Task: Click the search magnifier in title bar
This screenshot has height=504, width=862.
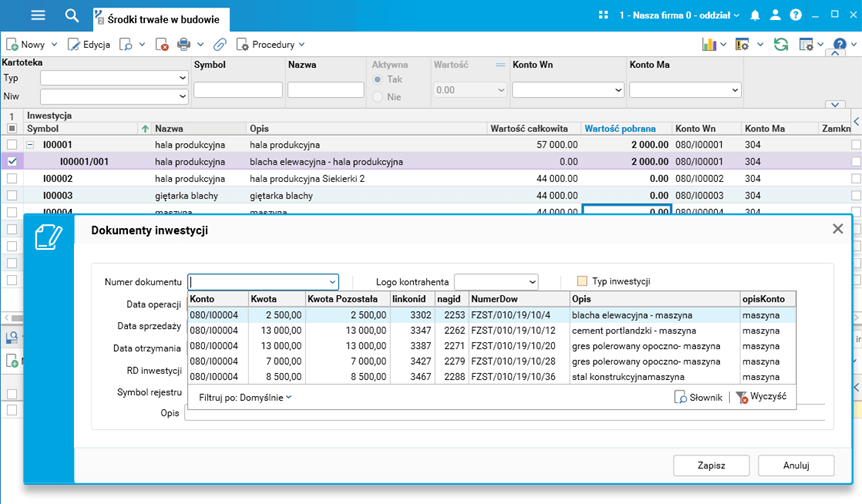Action: [71, 15]
